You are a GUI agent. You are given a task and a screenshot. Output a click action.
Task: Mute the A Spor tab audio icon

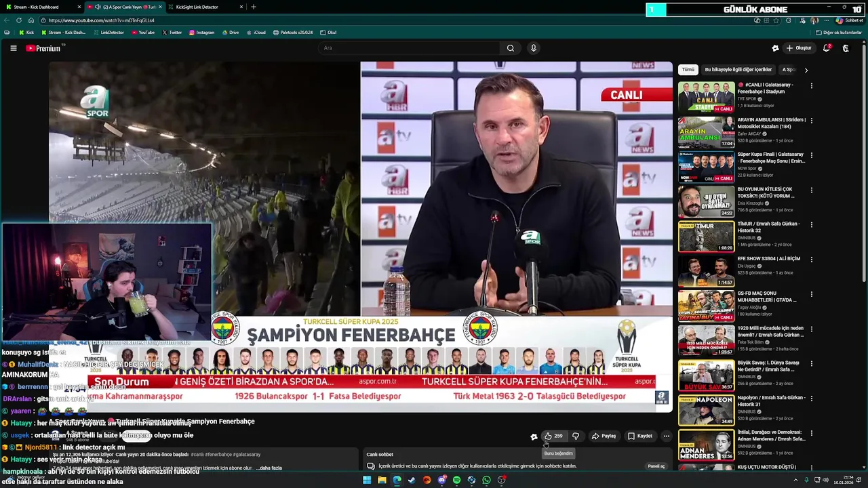pos(98,7)
